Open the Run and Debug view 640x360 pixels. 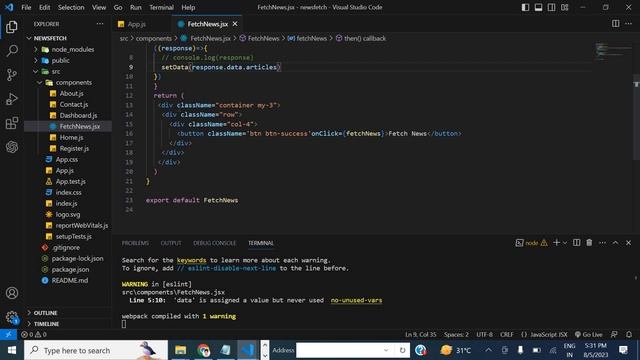point(12,99)
